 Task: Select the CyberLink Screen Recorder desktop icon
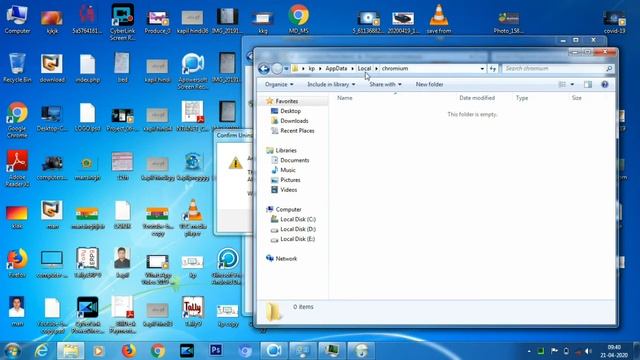pos(122,22)
